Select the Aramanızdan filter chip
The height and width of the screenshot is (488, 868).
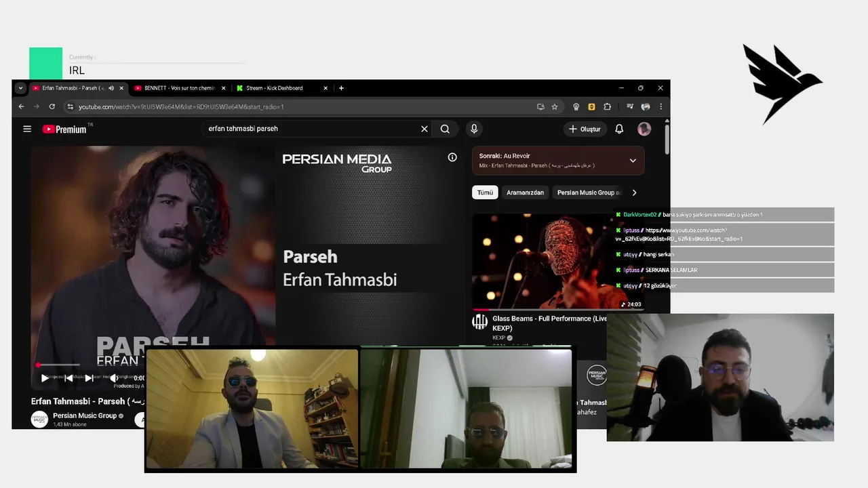coord(525,192)
